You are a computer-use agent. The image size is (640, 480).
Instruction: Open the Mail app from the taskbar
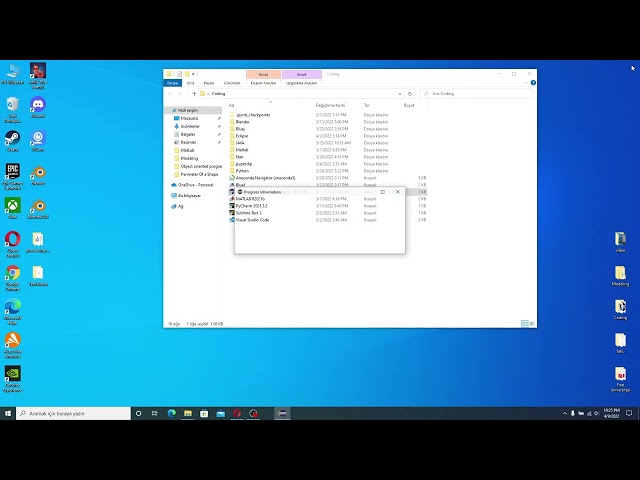[x=221, y=413]
